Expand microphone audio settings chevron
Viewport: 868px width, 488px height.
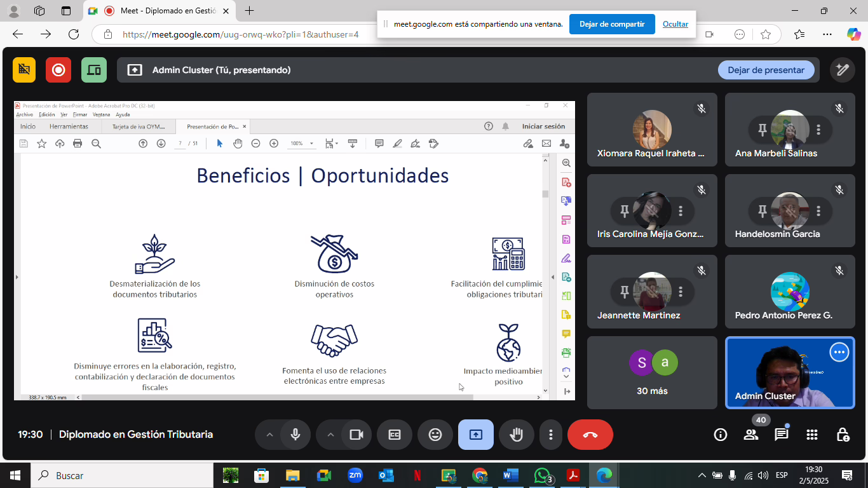click(269, 435)
